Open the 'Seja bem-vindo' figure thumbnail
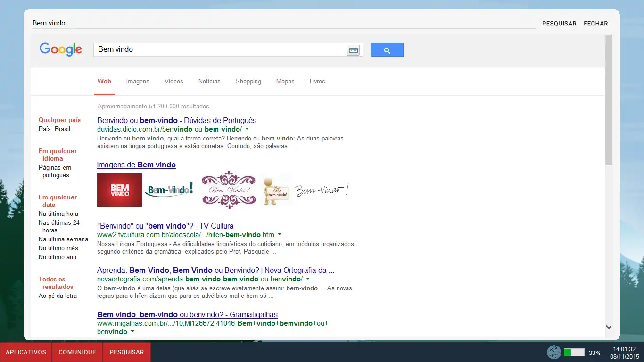The height and width of the screenshot is (362, 644). pos(275,190)
